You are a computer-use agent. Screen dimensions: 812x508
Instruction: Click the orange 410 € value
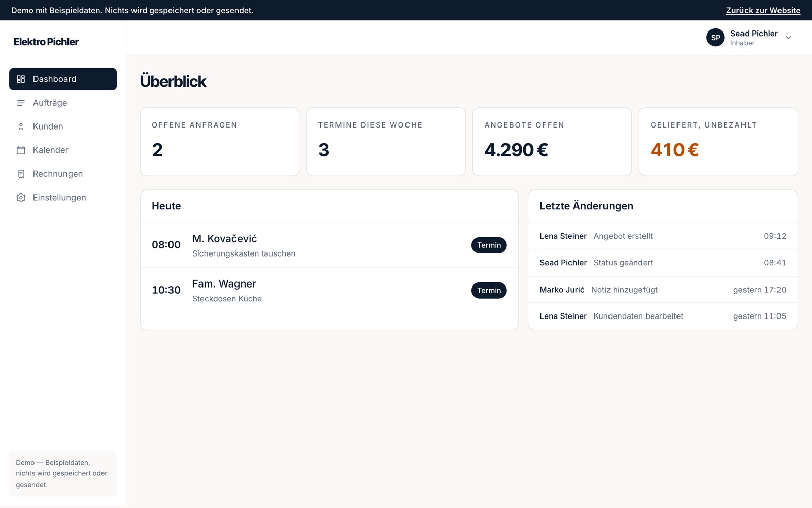(674, 150)
